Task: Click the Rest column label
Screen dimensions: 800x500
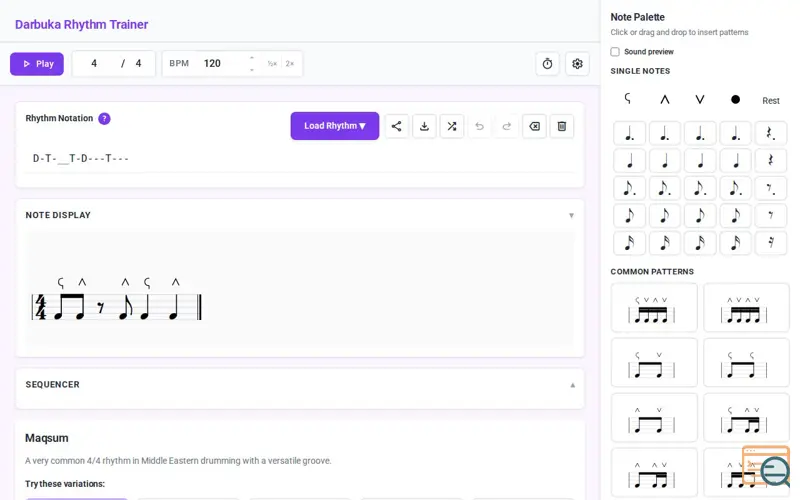Action: tap(770, 101)
